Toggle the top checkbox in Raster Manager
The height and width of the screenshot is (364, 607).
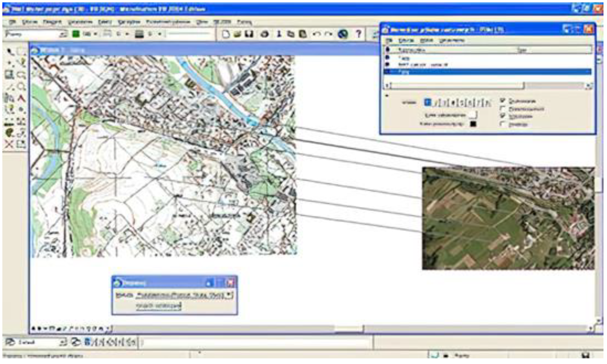[502, 101]
